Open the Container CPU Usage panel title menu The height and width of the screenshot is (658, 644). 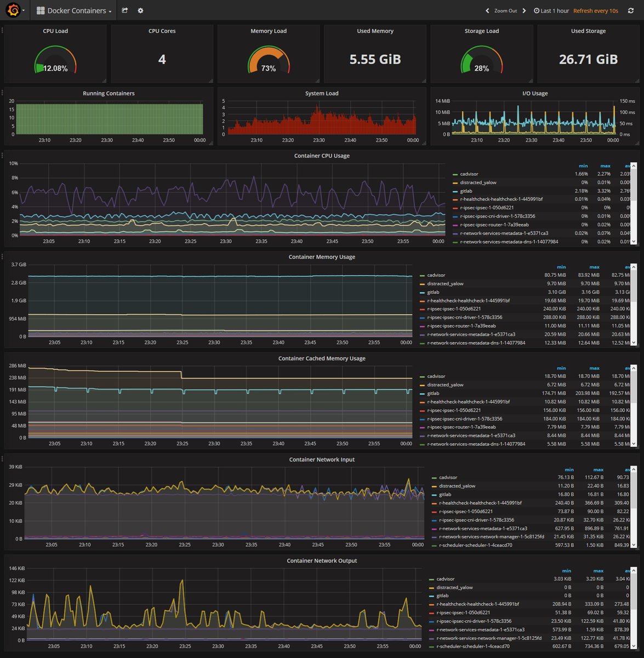click(322, 156)
